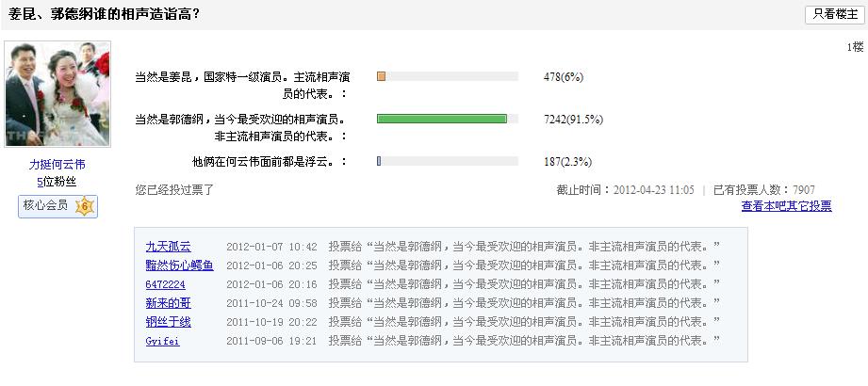This screenshot has height=386, width=868.
Task: Click the blue 何云伟 poll result bar
Action: point(379,162)
